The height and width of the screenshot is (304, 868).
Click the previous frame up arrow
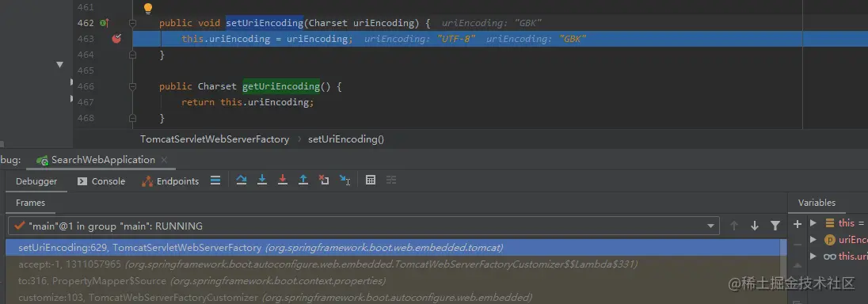734,226
